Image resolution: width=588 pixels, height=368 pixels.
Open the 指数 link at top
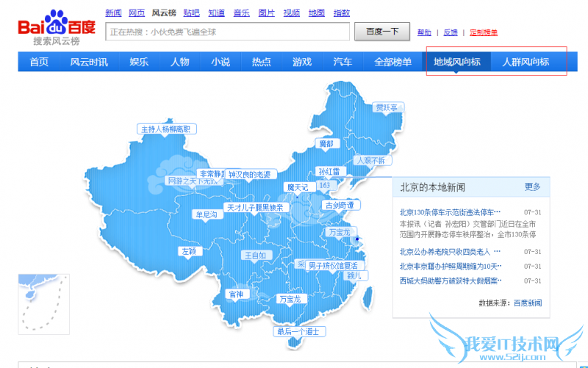coord(342,13)
